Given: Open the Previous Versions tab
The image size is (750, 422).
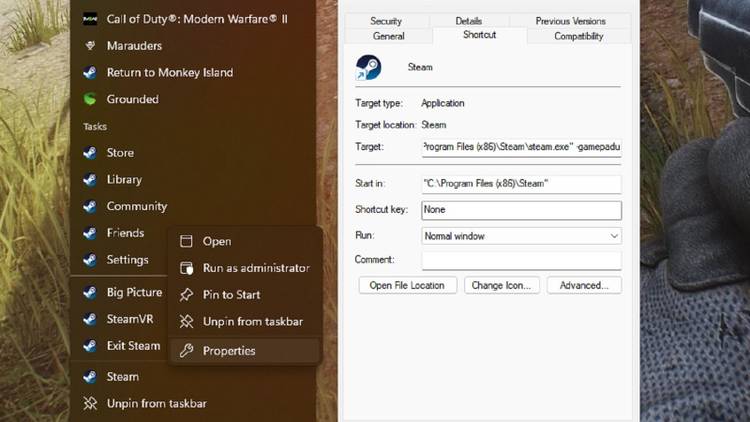Looking at the screenshot, I should tap(570, 21).
